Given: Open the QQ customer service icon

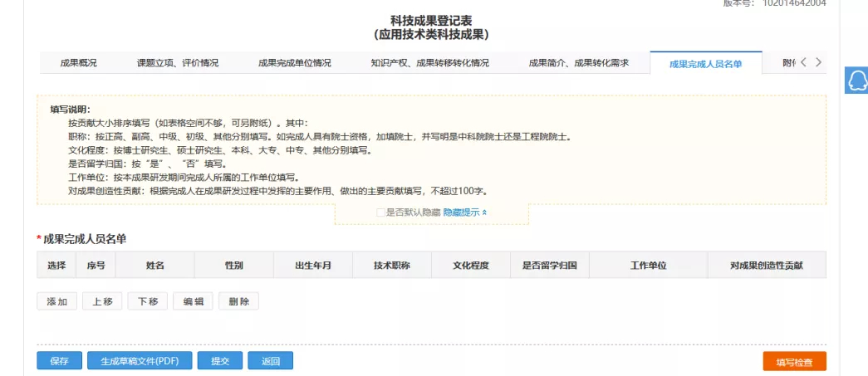Looking at the screenshot, I should [856, 81].
